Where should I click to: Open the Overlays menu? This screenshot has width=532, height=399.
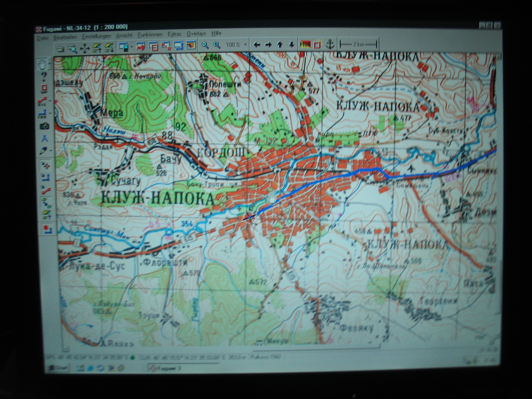click(196, 34)
